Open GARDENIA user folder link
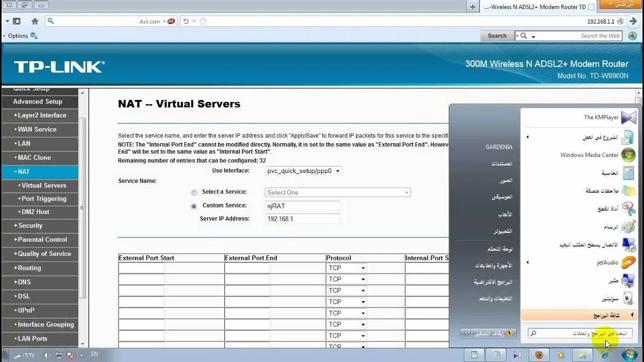The image size is (644, 362). (x=499, y=147)
